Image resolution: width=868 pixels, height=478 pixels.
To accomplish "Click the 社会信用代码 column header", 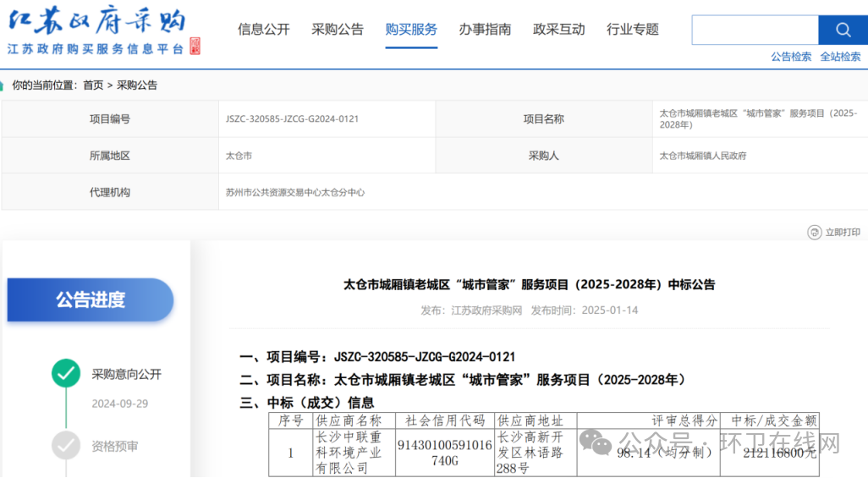I will pos(444,421).
